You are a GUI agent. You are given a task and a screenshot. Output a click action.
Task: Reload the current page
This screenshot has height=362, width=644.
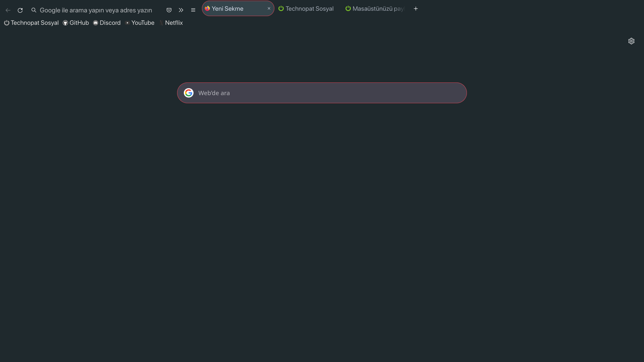click(20, 10)
